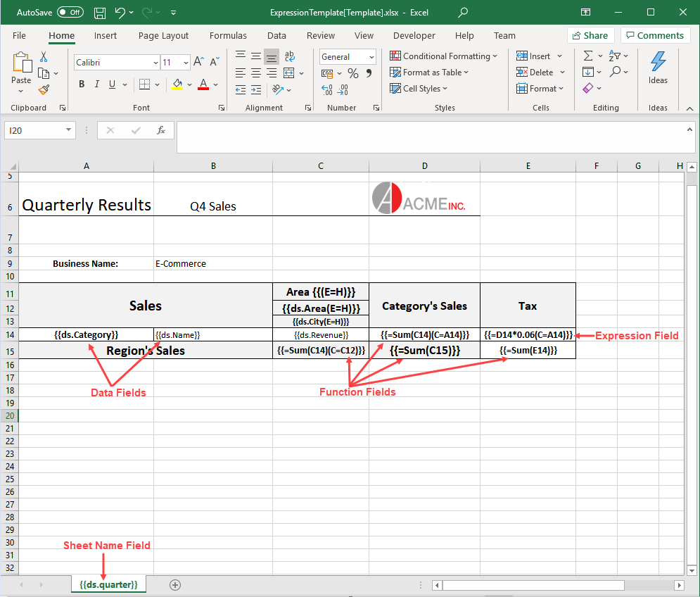Viewport: 700px width, 597px height.
Task: Switch to the Insert tab
Action: pyautogui.click(x=106, y=36)
